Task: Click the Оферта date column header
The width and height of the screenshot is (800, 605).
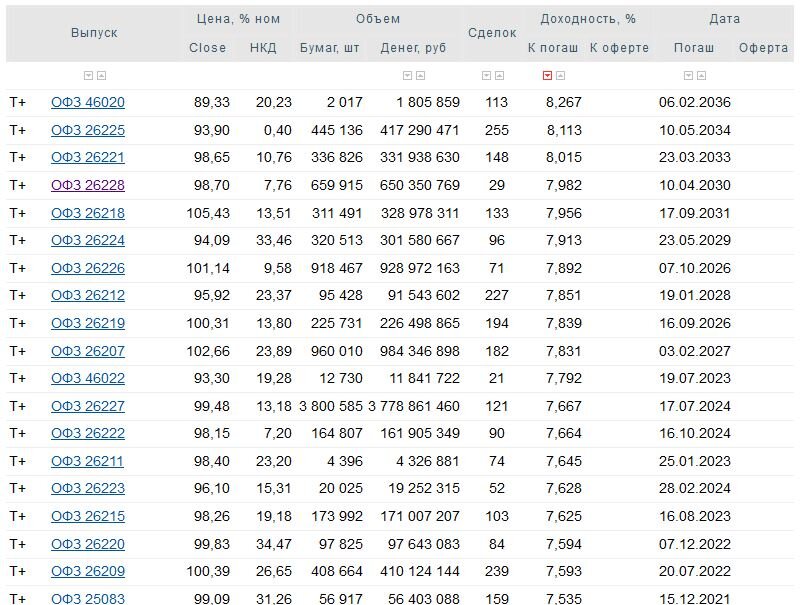Action: click(x=763, y=48)
